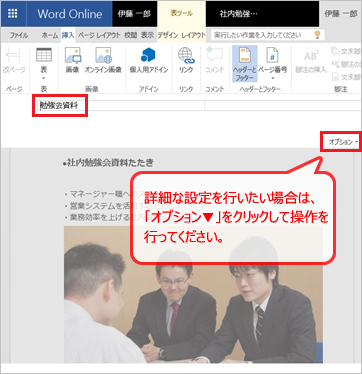Expand the arrow under the 表 button
The image size is (362, 374).
(44, 79)
